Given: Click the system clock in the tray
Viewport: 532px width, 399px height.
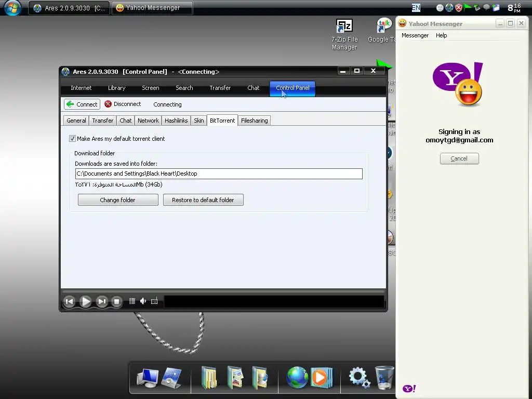Looking at the screenshot, I should point(514,7).
